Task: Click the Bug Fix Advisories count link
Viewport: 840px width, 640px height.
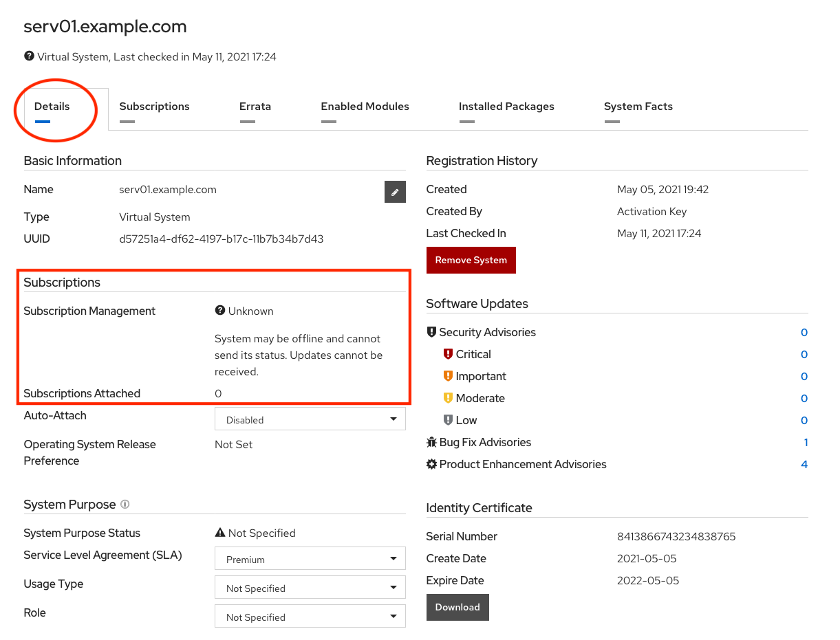Action: [806, 442]
